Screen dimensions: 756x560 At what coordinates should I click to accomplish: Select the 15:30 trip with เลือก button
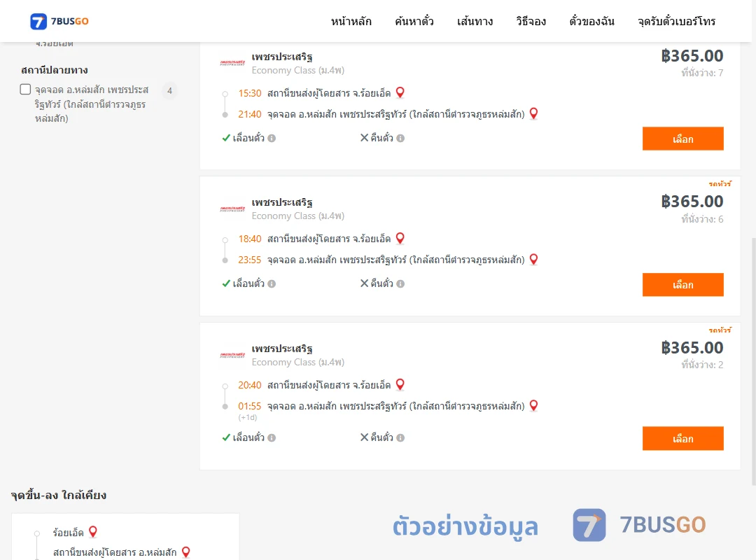tap(682, 139)
